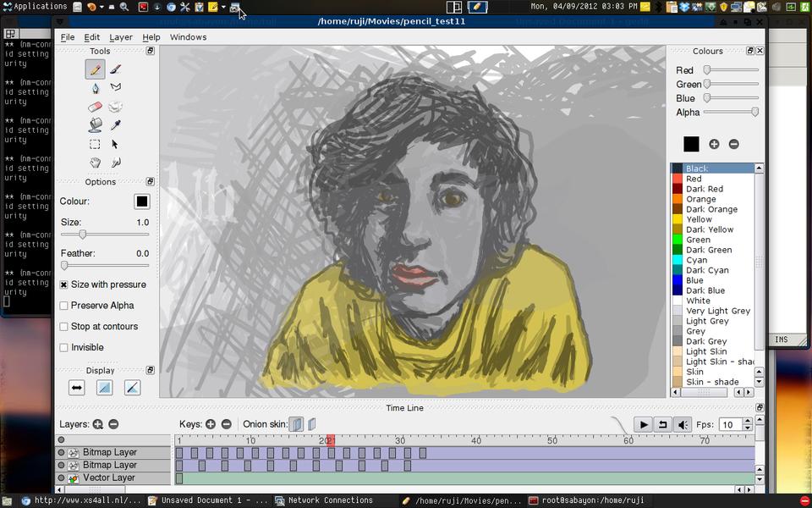
Task: Select the Brush tool
Action: (116, 69)
